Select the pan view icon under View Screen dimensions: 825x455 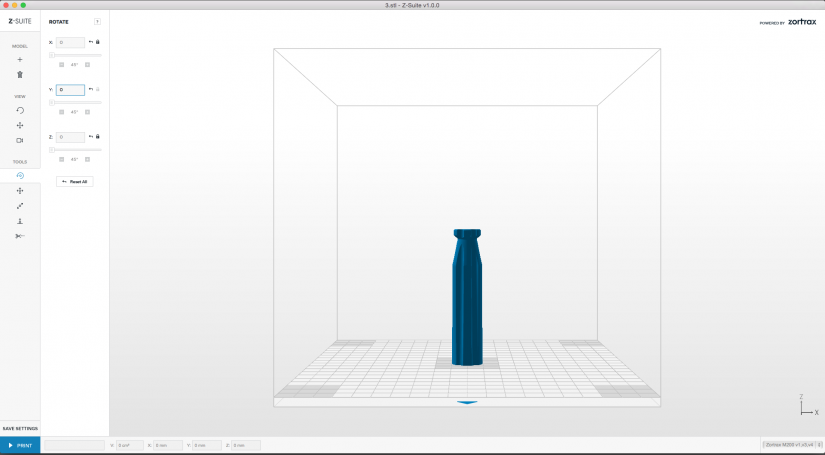tap(20, 125)
